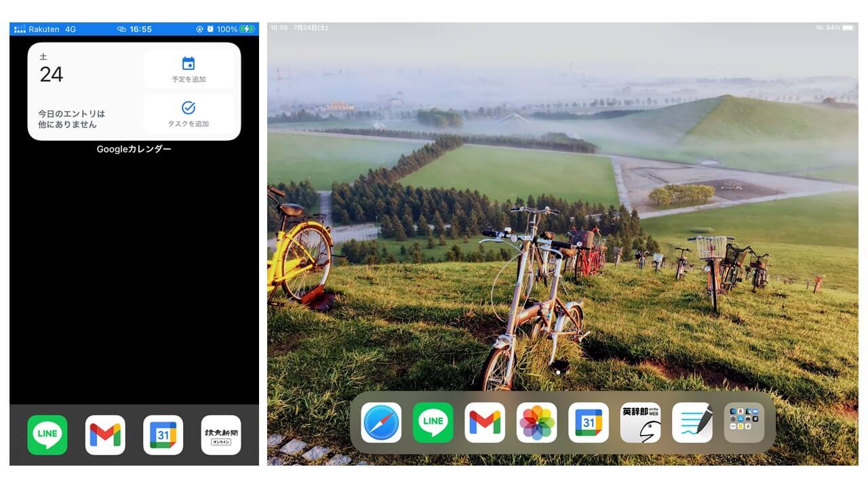Open Google Calendar in the iPad dock
Image resolution: width=868 pixels, height=488 pixels.
coord(589,422)
